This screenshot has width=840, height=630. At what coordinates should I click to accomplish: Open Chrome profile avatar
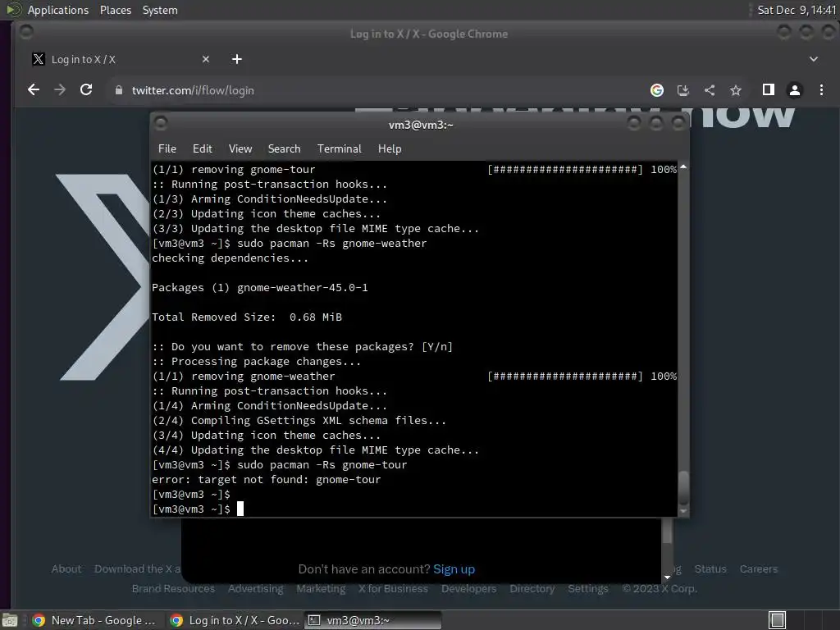click(795, 90)
